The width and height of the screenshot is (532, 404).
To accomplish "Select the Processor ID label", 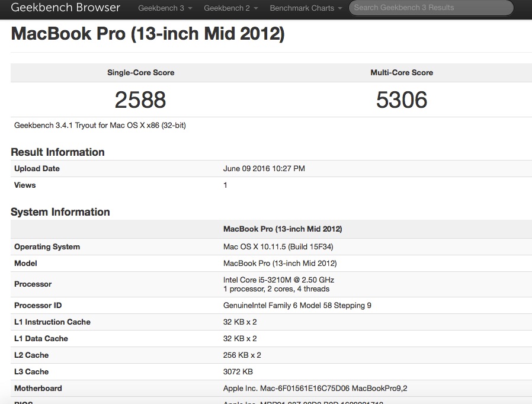I will pyautogui.click(x=38, y=306).
